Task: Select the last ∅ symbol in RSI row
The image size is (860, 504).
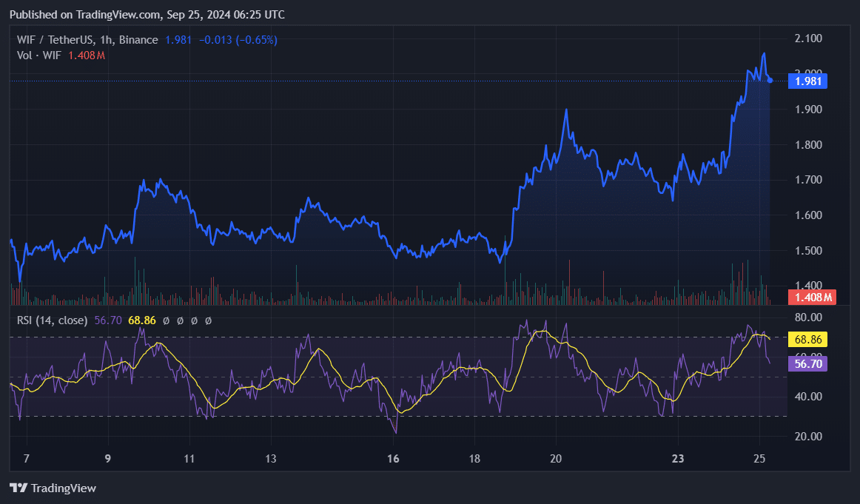Action: pos(208,320)
